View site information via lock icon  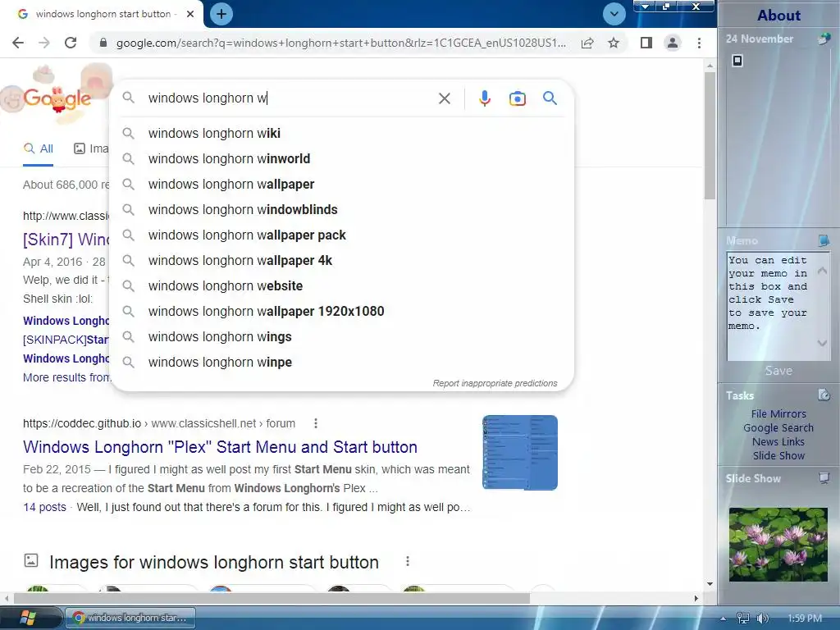point(103,43)
